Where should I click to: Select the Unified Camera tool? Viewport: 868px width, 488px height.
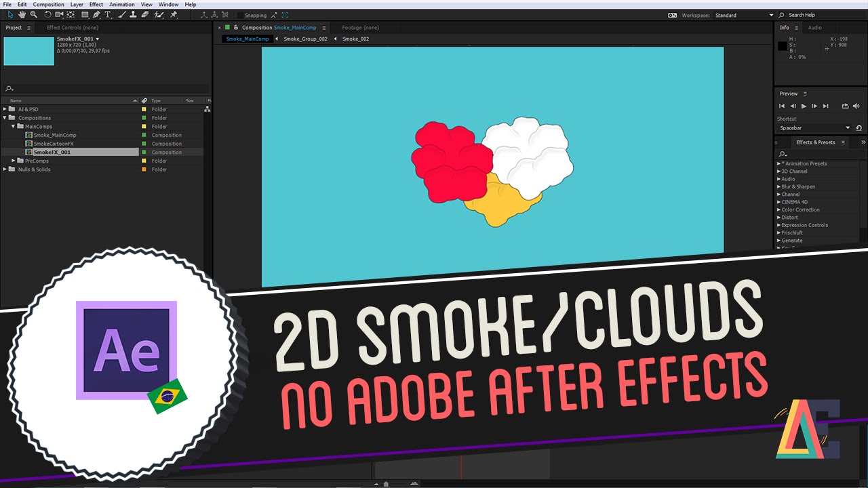point(59,15)
